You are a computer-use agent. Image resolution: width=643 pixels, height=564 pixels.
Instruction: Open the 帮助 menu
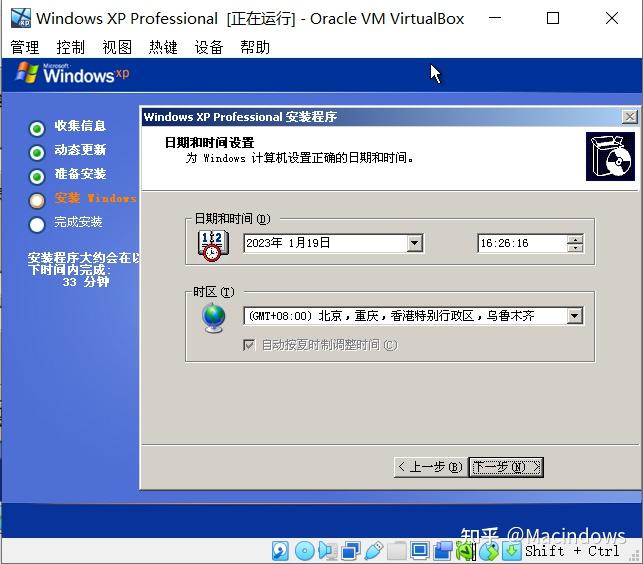[x=255, y=47]
